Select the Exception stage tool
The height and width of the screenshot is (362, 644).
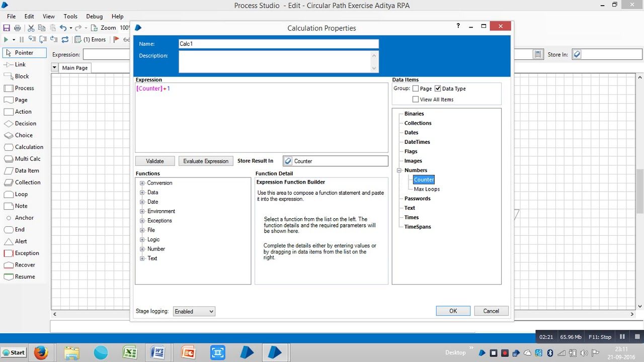point(21,253)
